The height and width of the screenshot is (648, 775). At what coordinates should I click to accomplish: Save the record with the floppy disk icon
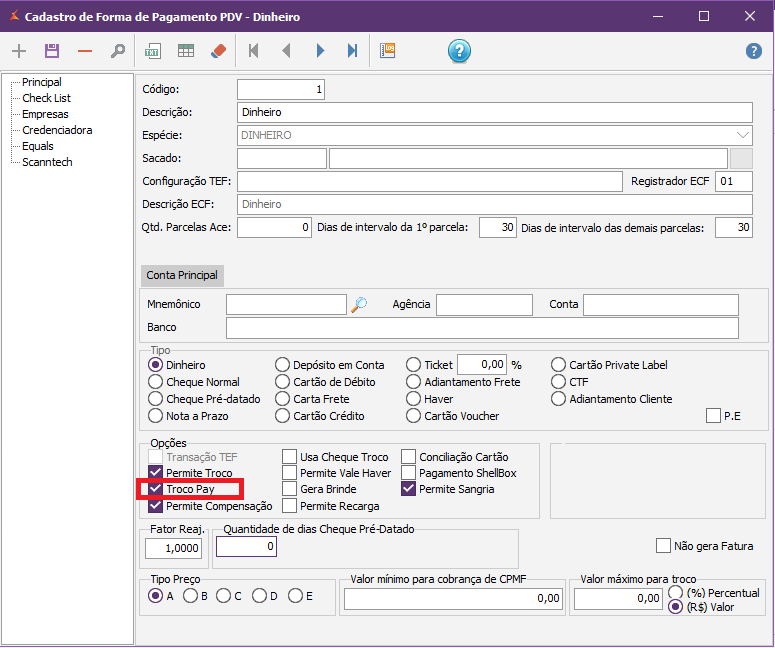(52, 51)
